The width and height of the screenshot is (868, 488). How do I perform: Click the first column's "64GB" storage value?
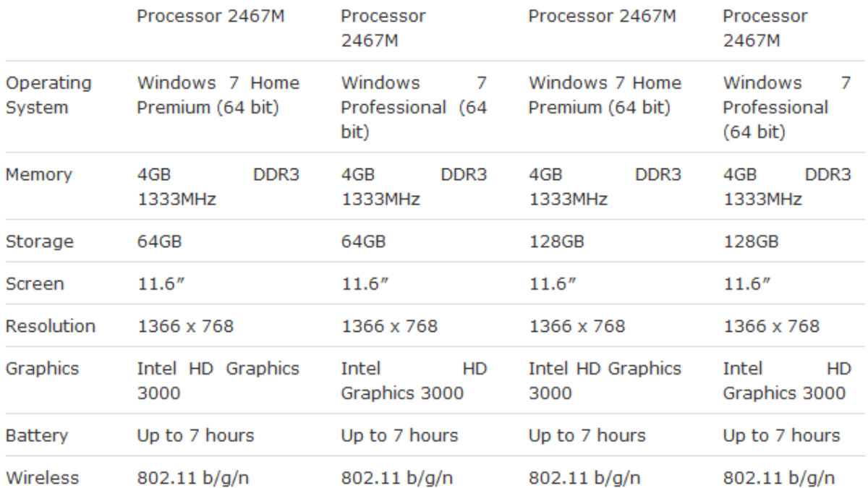click(x=159, y=241)
